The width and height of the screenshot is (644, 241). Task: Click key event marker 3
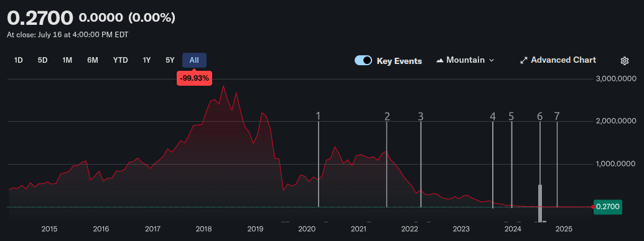(421, 116)
